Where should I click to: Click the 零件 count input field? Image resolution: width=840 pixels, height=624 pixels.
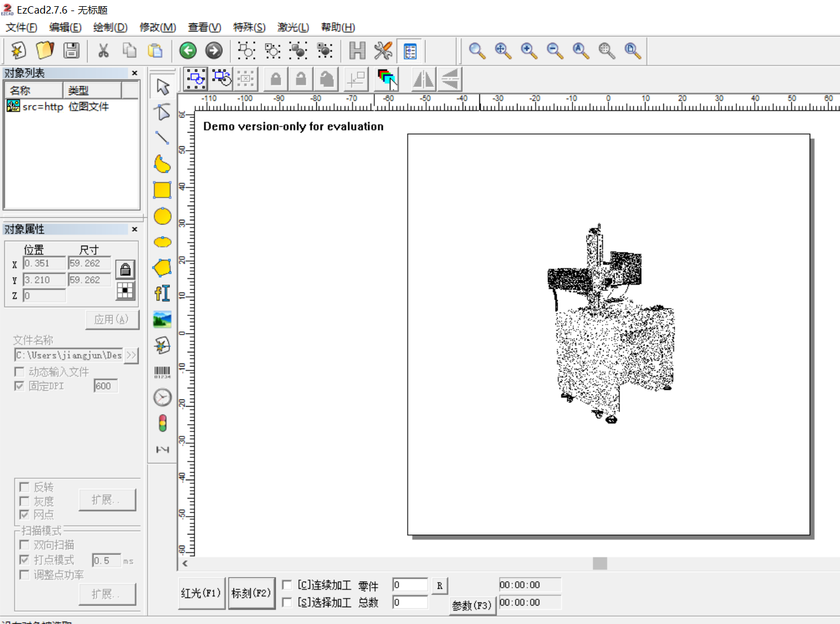(x=410, y=584)
